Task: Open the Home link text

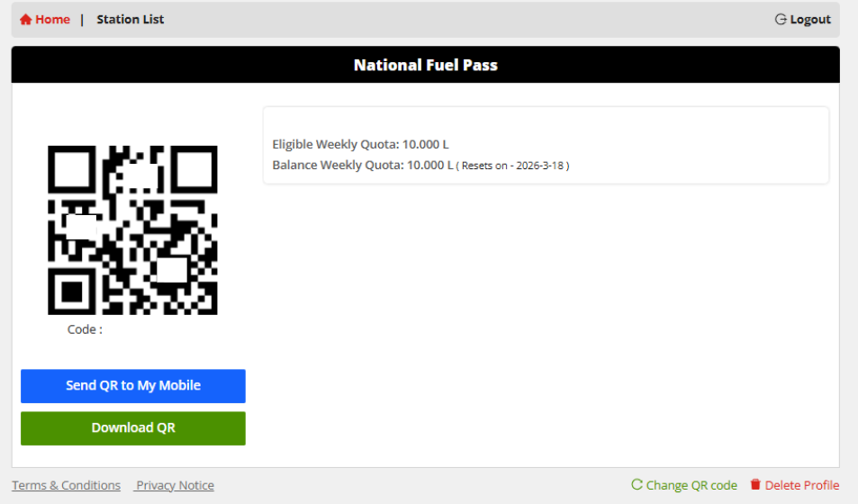Action: pyautogui.click(x=52, y=20)
